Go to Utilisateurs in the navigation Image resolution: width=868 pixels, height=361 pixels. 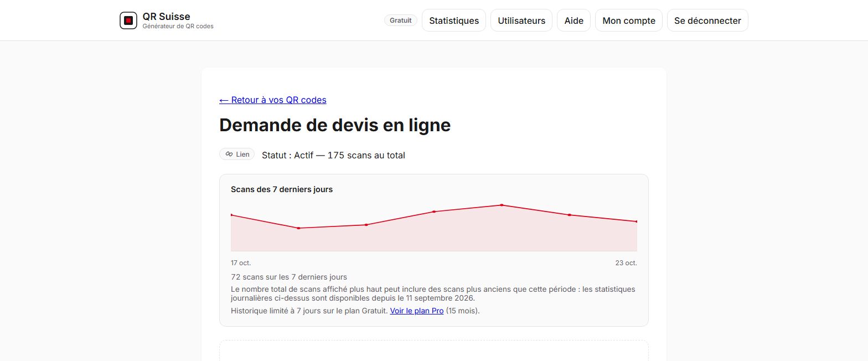(x=521, y=20)
